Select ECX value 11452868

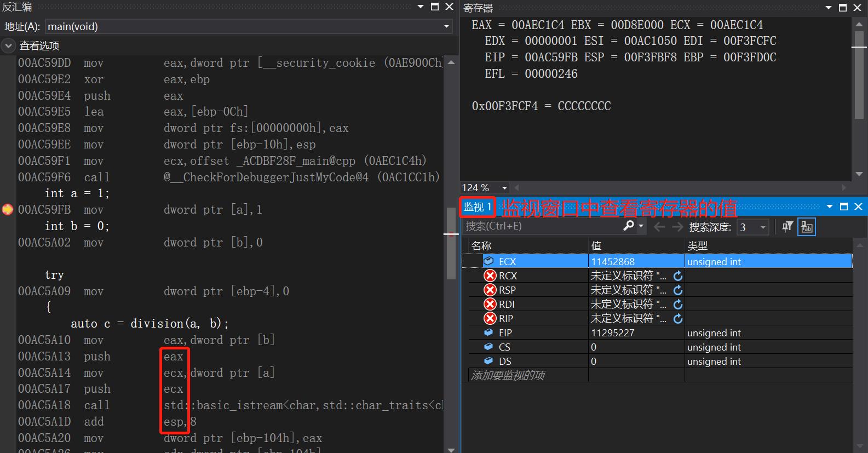point(613,262)
